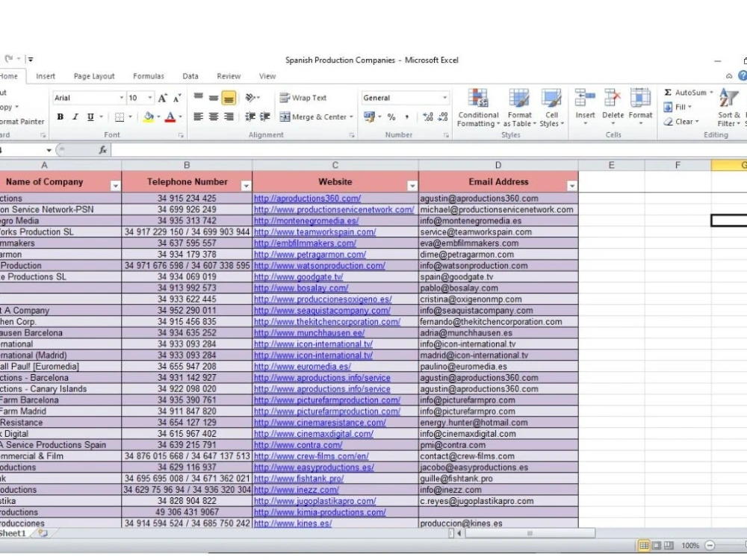Viewport: 747px width, 560px height.
Task: Follow the www.fishtank.pro link
Action: pyautogui.click(x=299, y=478)
